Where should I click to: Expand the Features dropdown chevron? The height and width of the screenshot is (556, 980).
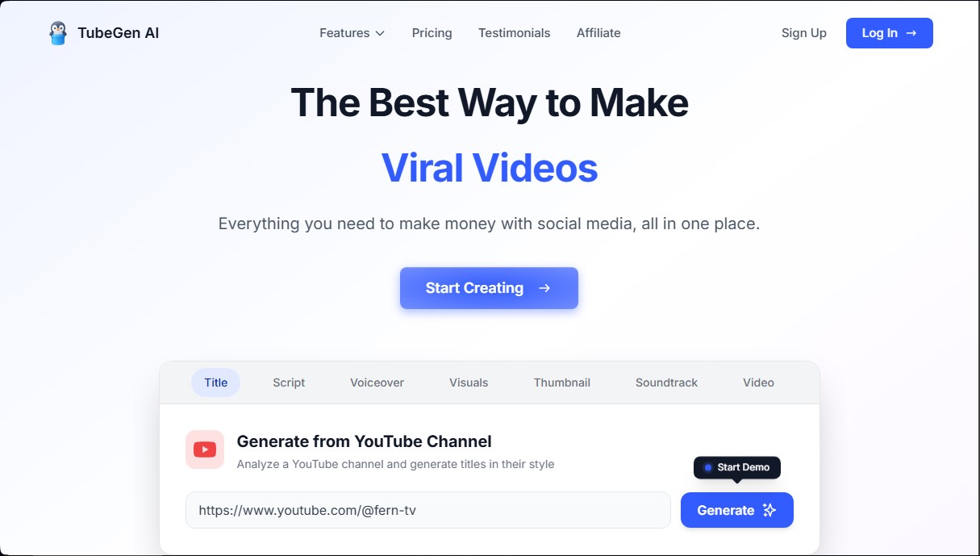[x=380, y=33]
